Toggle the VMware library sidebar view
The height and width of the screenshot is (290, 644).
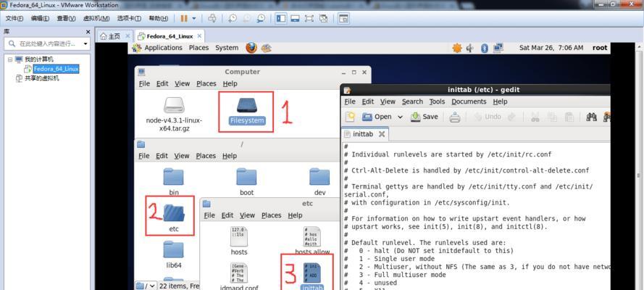pyautogui.click(x=281, y=18)
